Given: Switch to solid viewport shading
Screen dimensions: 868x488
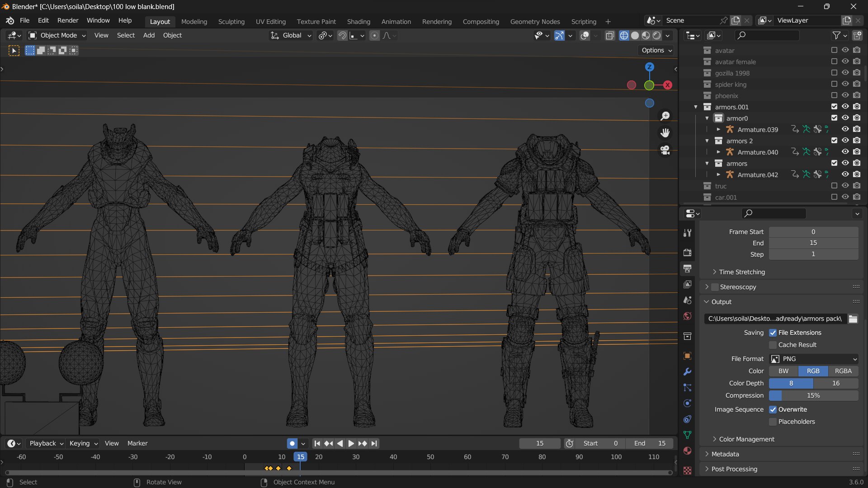Looking at the screenshot, I should 635,35.
